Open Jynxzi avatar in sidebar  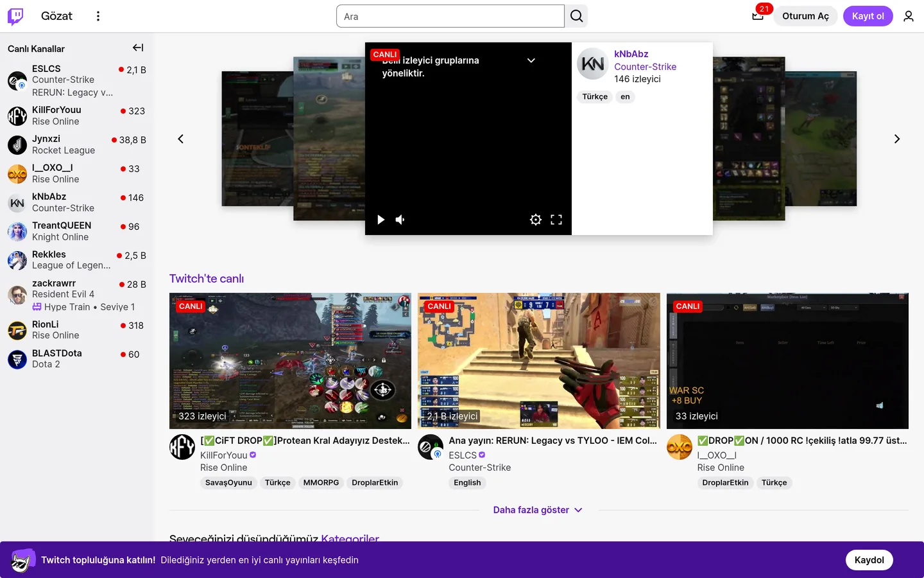point(17,144)
